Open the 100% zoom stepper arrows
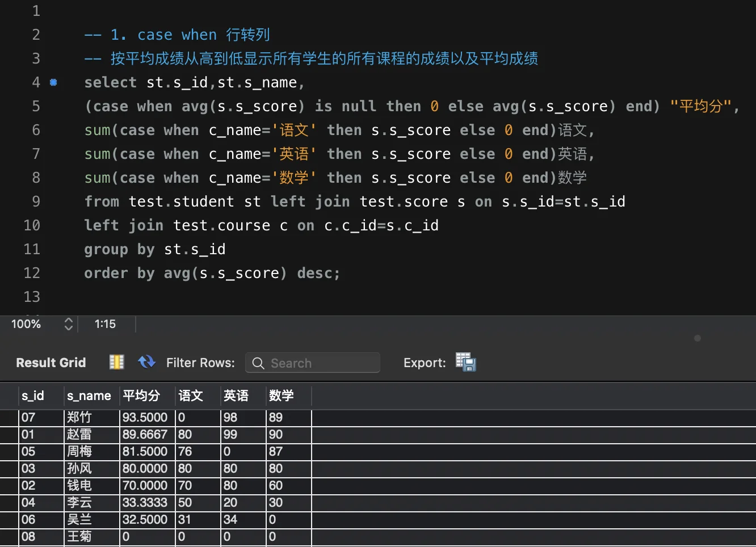The image size is (756, 547). coord(69,324)
